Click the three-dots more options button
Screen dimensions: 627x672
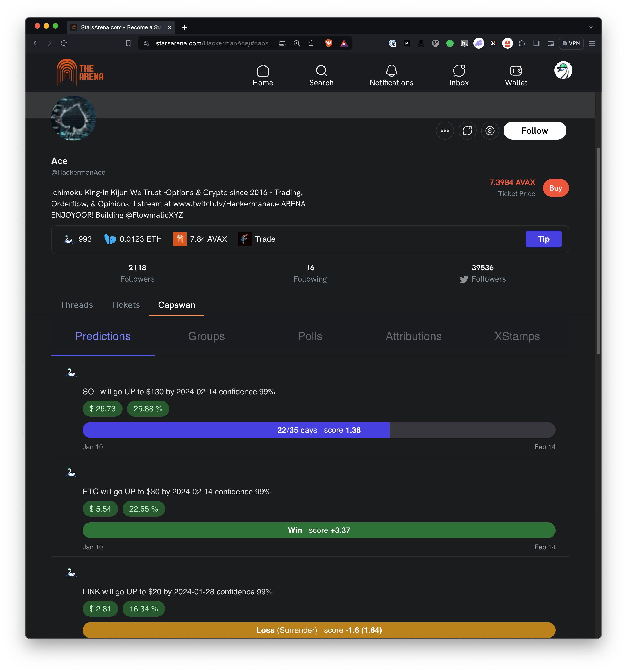coord(445,131)
